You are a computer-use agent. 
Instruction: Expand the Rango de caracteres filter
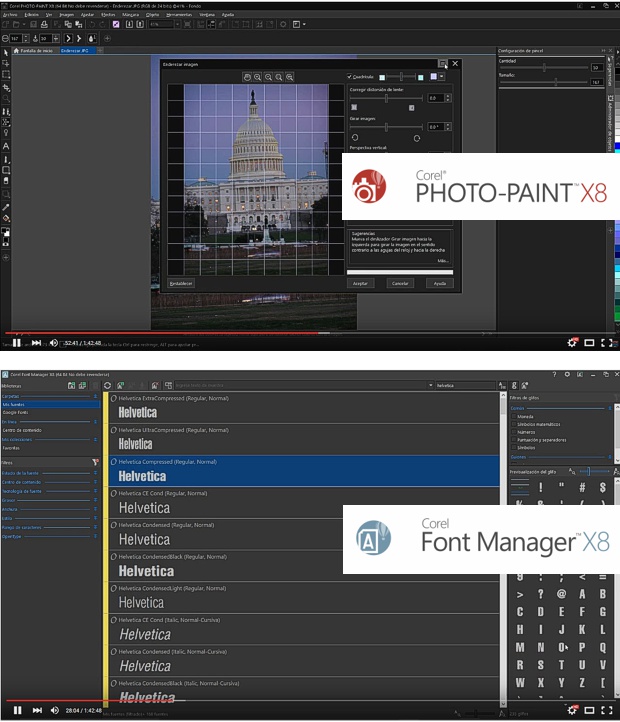pyautogui.click(x=95, y=527)
